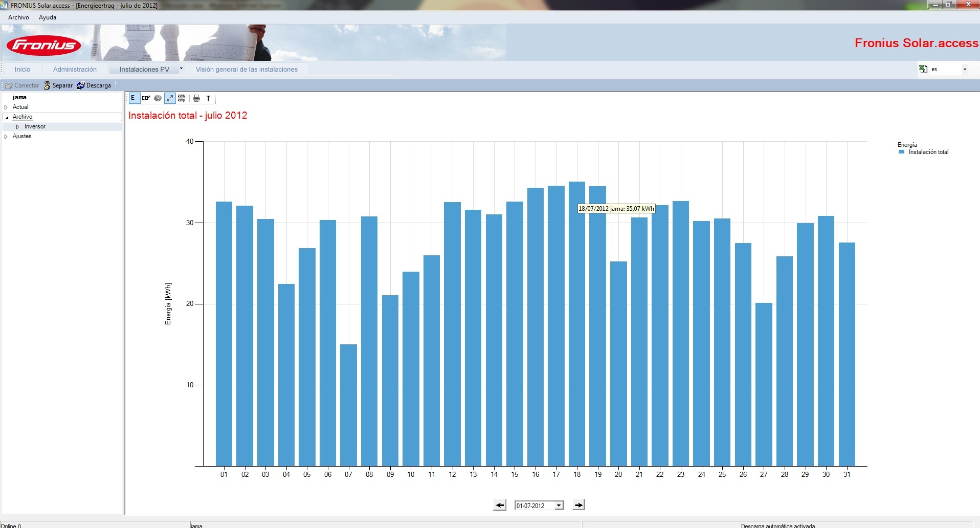Image resolution: width=980 pixels, height=528 pixels.
Task: Expand the Actual tree node
Action: pos(6,107)
